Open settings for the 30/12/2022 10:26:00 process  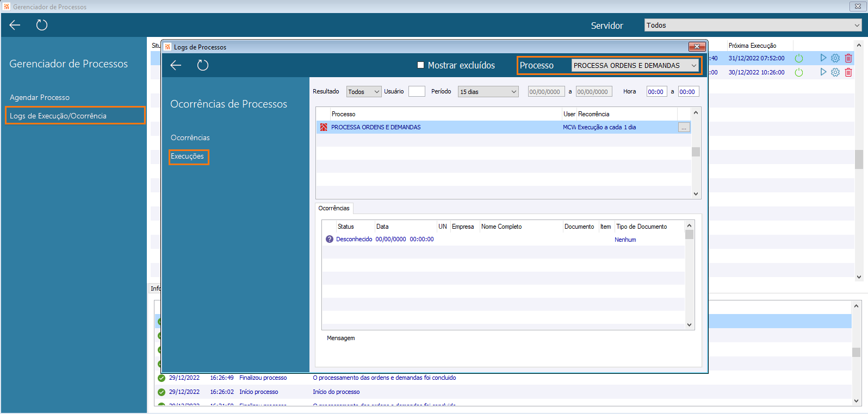coord(835,72)
